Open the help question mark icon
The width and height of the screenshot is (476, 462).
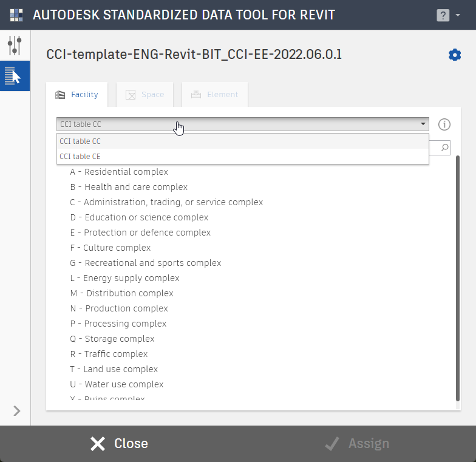point(443,15)
